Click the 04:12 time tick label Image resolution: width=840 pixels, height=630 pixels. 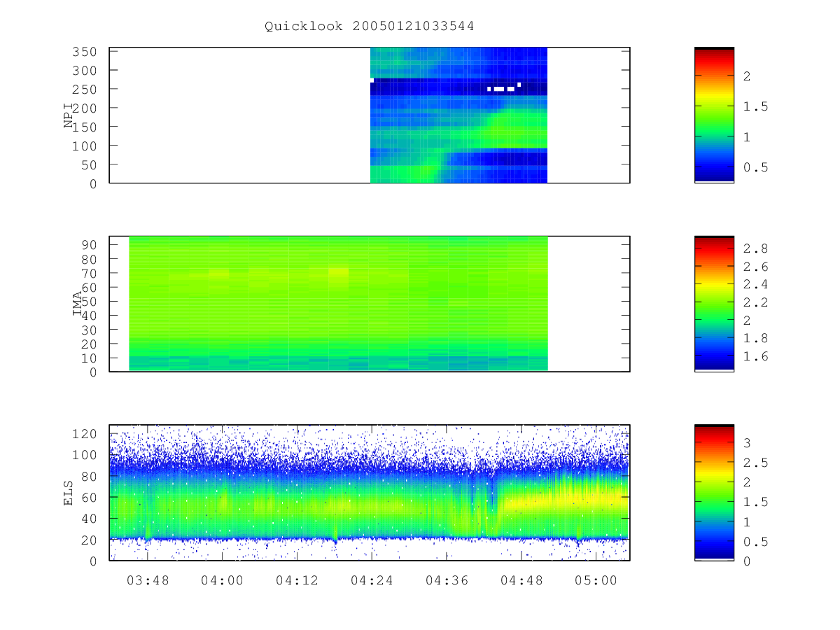coord(297,580)
